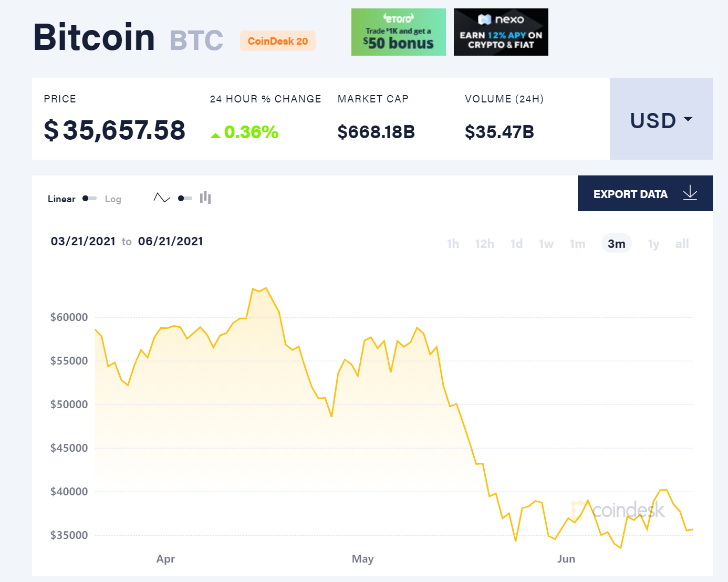Click the 03/21/2021 start date field
The height and width of the screenshot is (582, 728).
[83, 241]
